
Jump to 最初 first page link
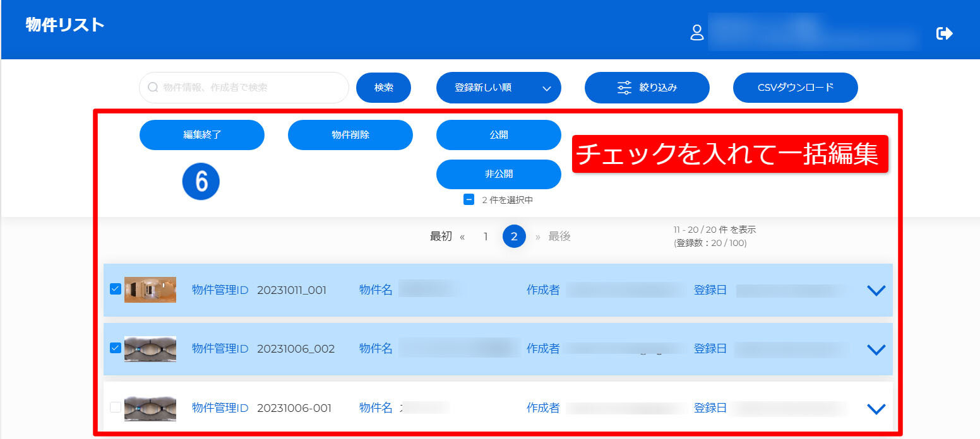coord(441,237)
